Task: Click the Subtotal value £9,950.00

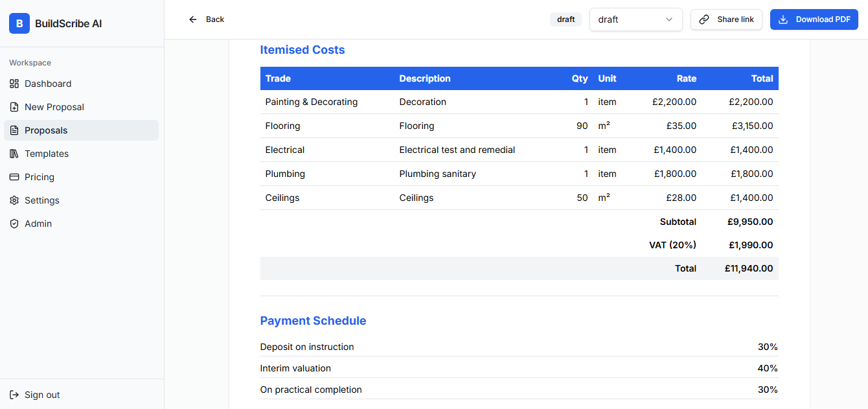Action: [x=750, y=222]
